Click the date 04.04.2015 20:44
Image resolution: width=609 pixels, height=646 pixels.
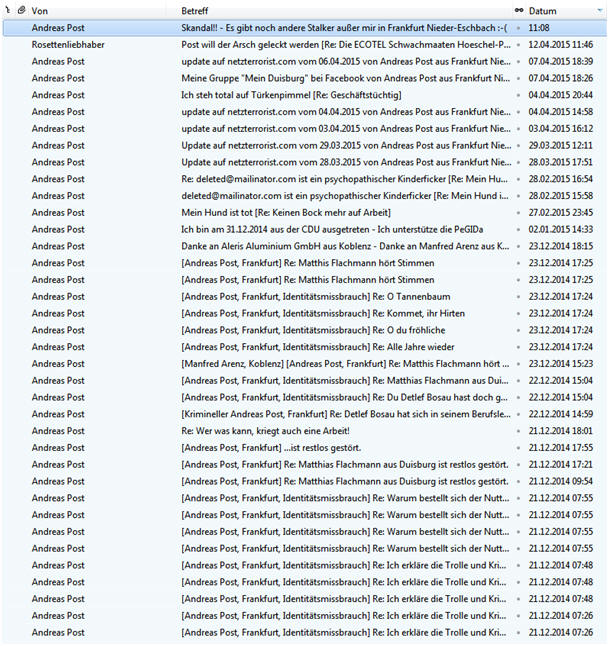click(x=561, y=95)
